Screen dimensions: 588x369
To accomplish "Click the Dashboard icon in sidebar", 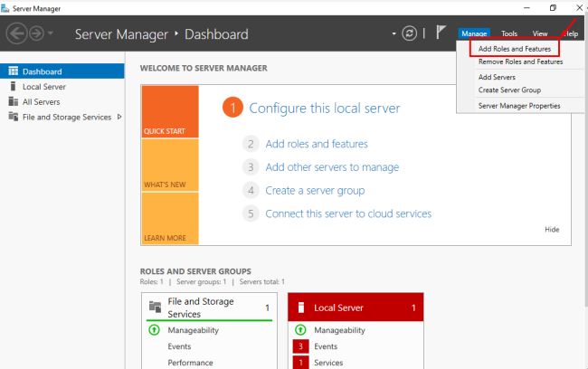I will tap(14, 71).
